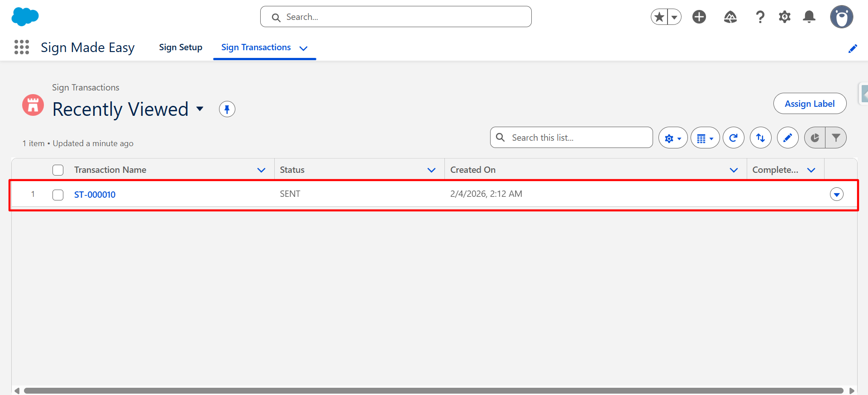Show charts panel icon
868x395 pixels.
(815, 138)
